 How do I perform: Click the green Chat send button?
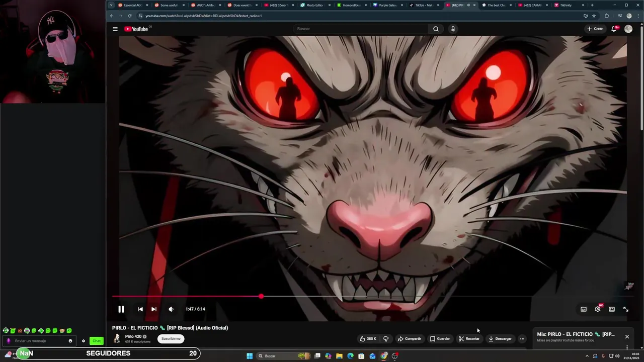97,341
